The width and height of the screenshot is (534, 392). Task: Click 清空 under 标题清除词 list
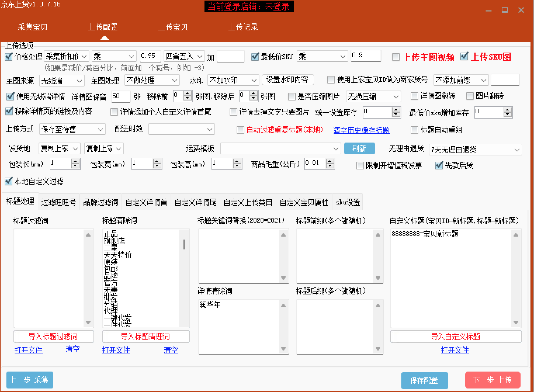pos(171,350)
